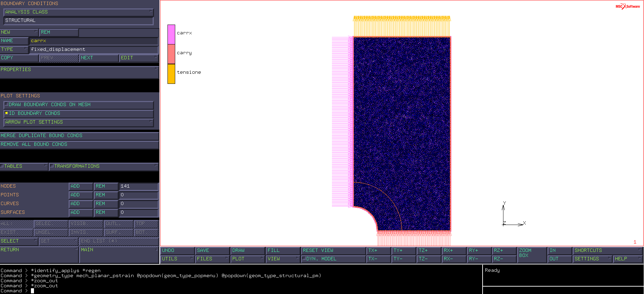
Task: Open the TRANSFORMATIONS submenu
Action: [x=104, y=166]
